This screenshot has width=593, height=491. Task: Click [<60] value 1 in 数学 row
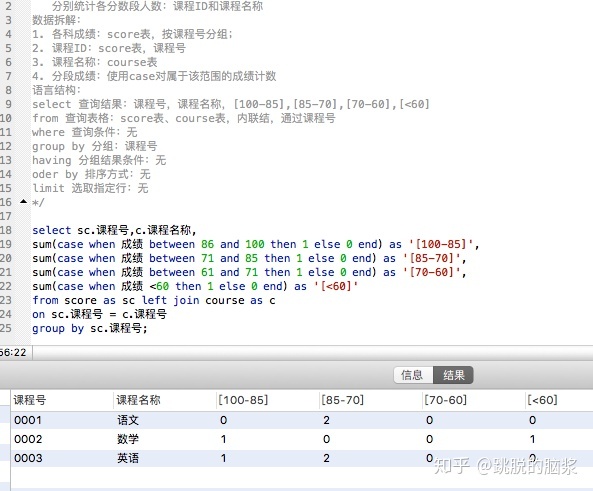pyautogui.click(x=532, y=439)
